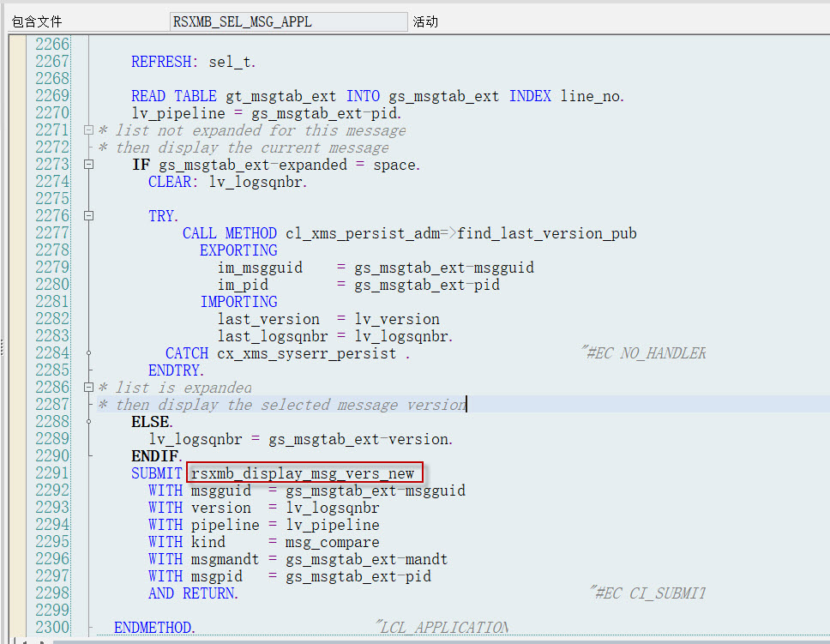Screen dimensions: 830x644
Task: Click the structure line marker at ENDTRY
Action: [x=90, y=370]
